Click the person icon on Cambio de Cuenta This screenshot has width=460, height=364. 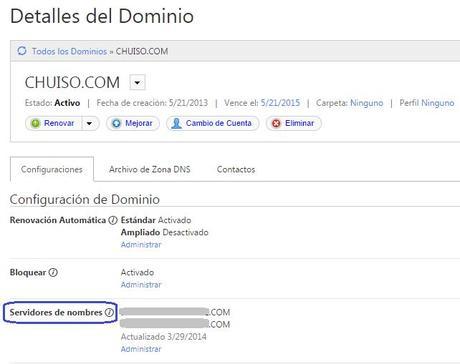coord(176,123)
